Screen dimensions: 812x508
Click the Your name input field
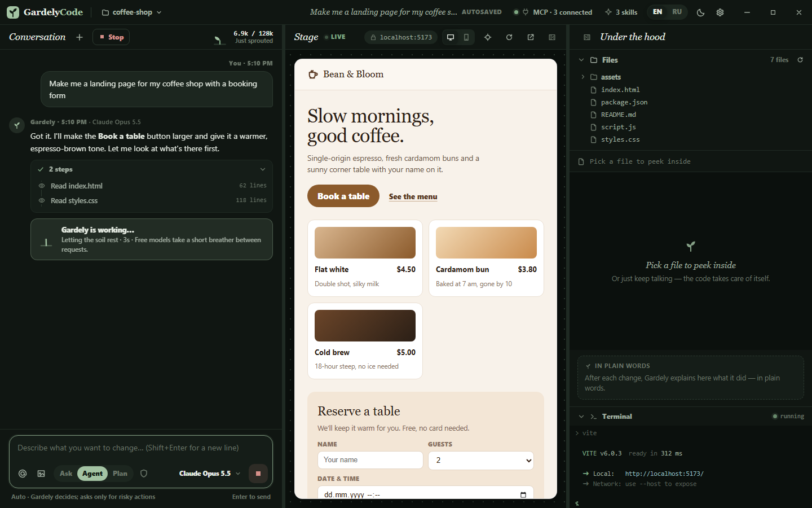[x=370, y=460]
